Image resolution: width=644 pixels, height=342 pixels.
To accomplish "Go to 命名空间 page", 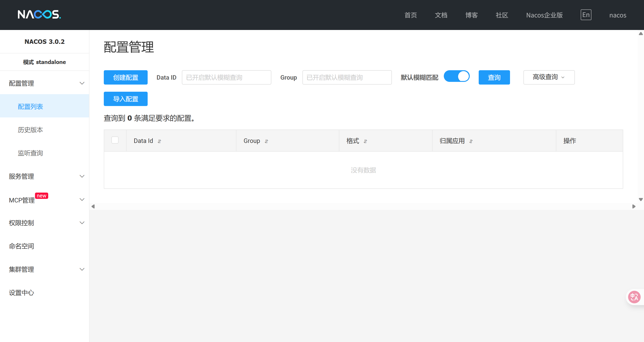I will (45, 246).
